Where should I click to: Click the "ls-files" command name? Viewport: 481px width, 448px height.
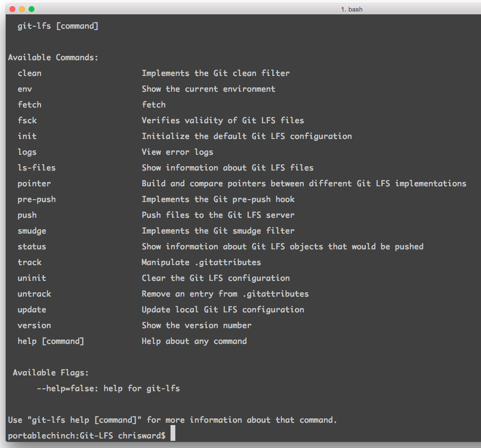pyautogui.click(x=37, y=168)
